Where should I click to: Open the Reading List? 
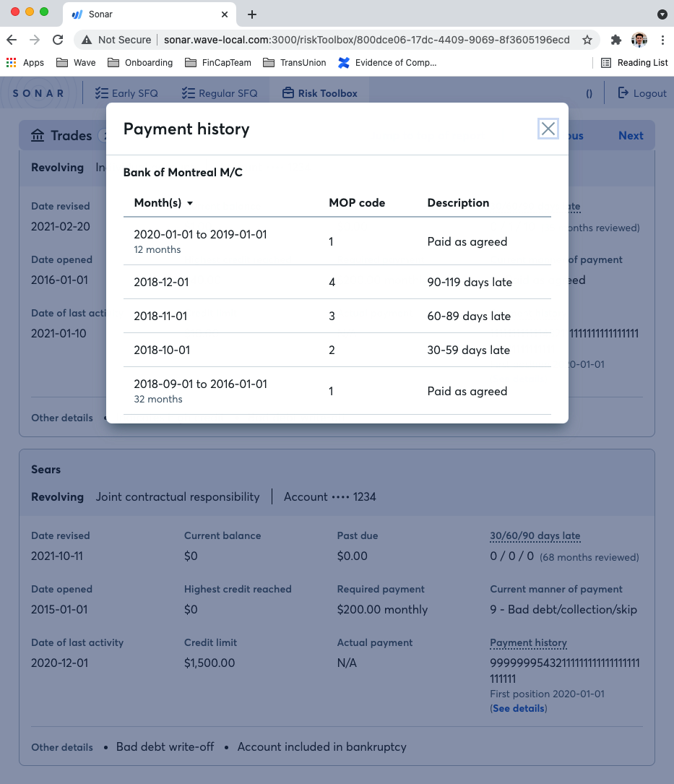[634, 63]
